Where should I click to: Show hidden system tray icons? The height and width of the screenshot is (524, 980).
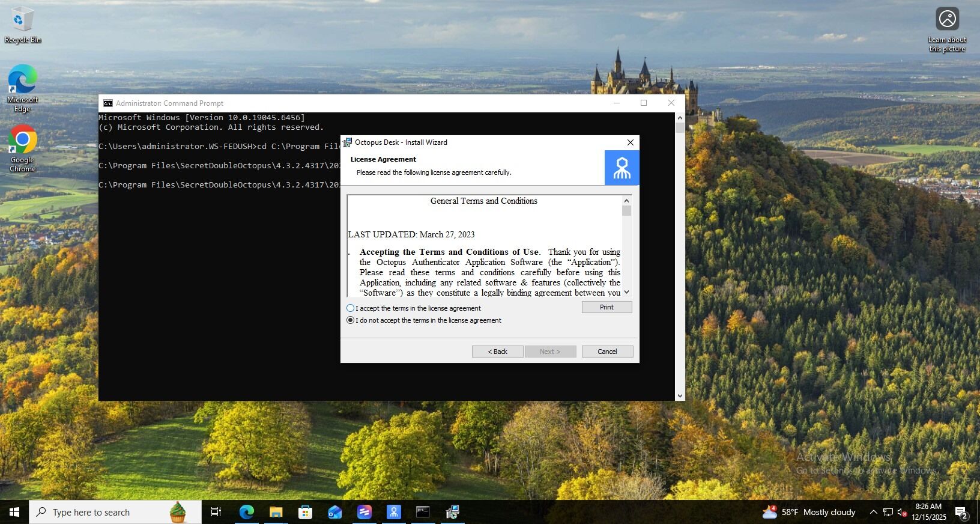873,512
